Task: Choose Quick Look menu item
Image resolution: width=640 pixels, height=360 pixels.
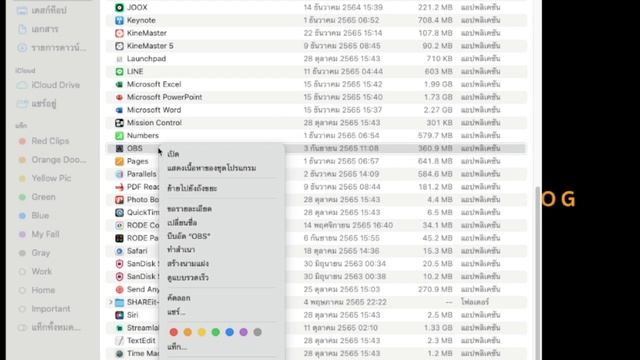Action: 188,278
